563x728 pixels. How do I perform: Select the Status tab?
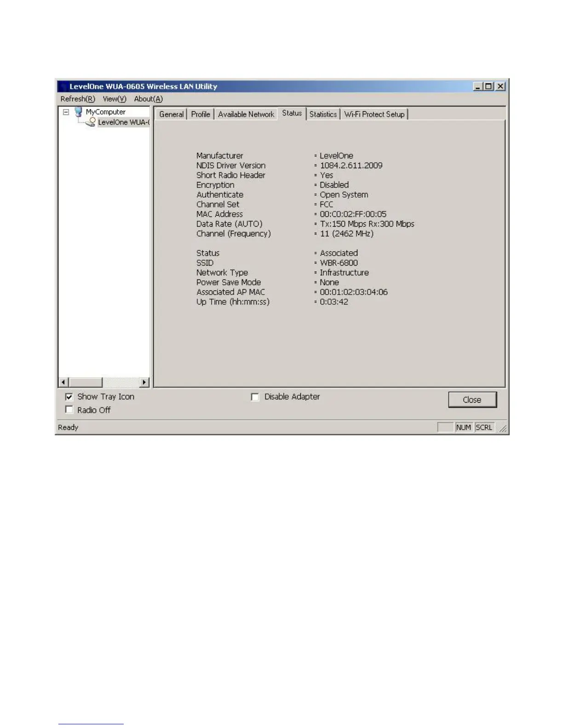292,113
